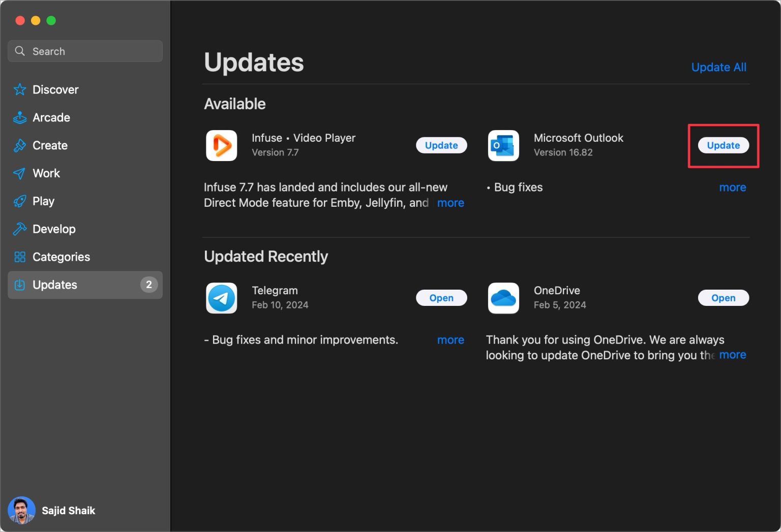Open the Develop section
The image size is (781, 532).
coord(54,229)
